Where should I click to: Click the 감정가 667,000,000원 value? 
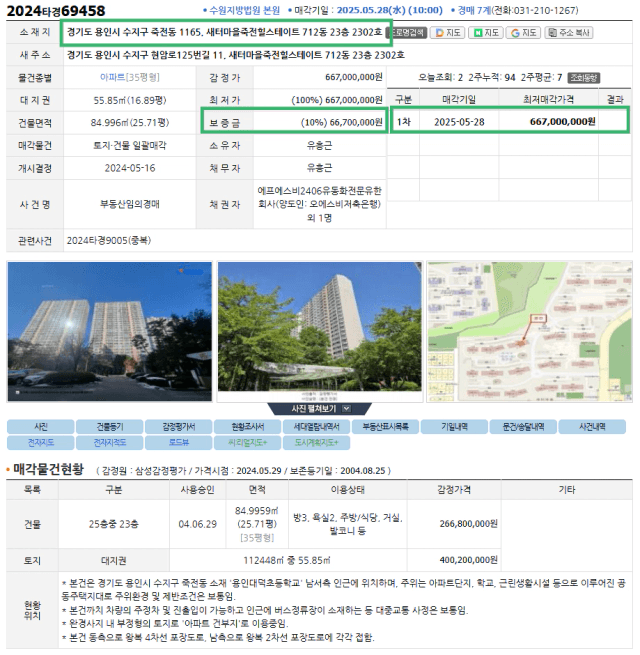pyautogui.click(x=353, y=77)
